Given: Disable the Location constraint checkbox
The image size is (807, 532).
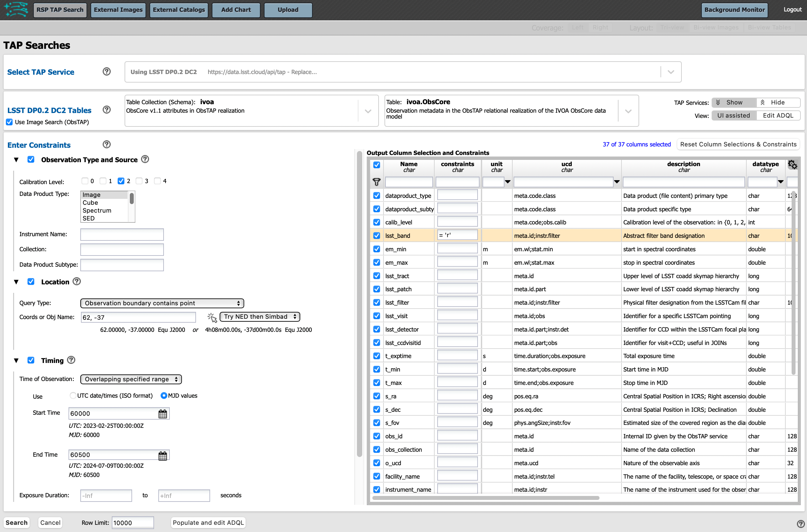Looking at the screenshot, I should [x=31, y=282].
